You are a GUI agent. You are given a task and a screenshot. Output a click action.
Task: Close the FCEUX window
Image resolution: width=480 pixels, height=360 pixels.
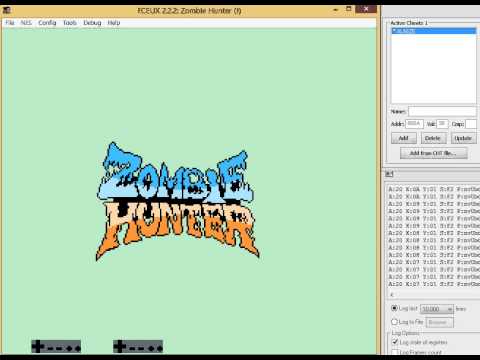tap(366, 9)
